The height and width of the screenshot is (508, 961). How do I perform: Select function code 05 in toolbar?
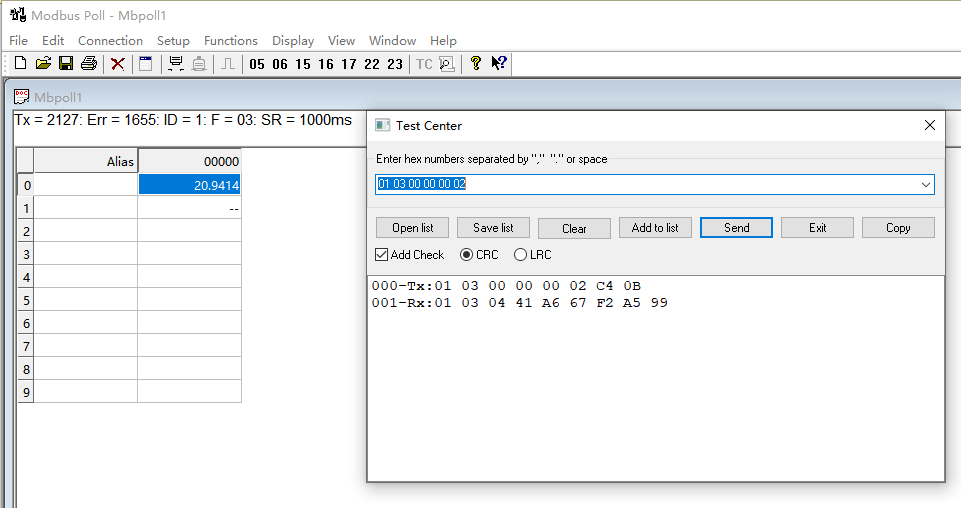(258, 64)
